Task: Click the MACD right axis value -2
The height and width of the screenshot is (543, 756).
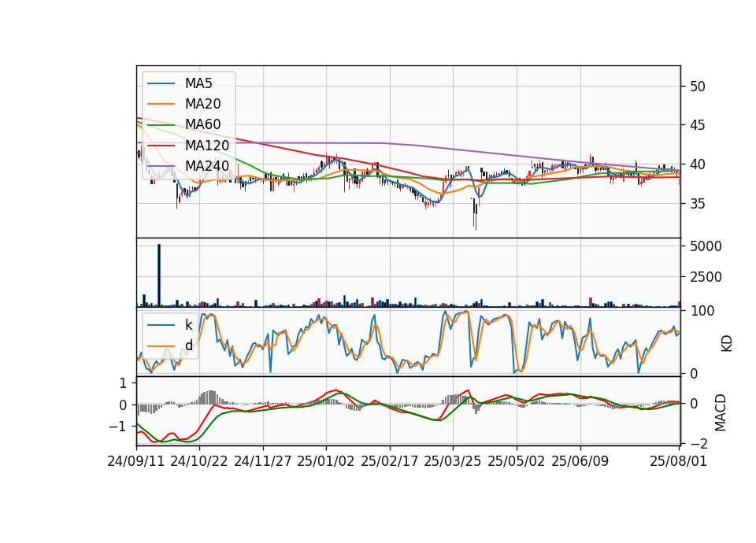Action: click(x=699, y=444)
